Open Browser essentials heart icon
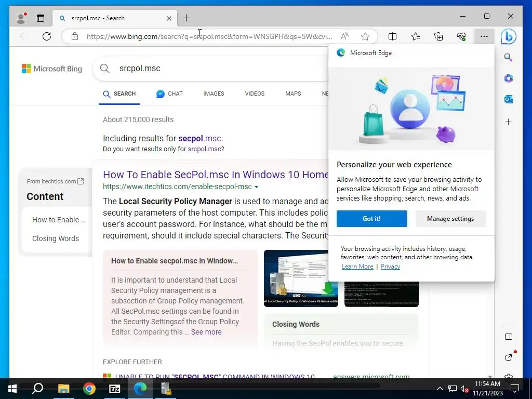Viewport: 532px width, 399px height. 461,36
